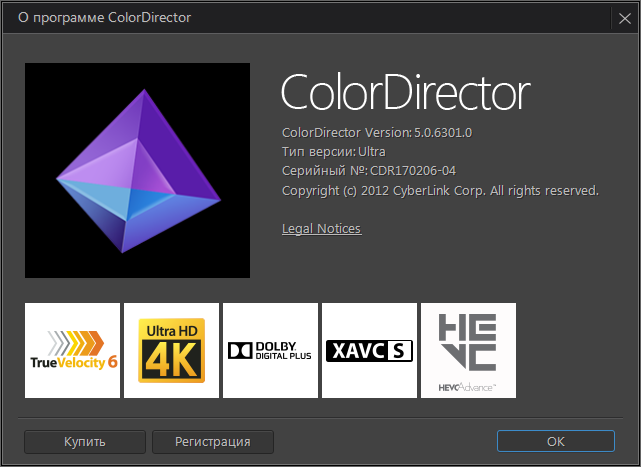Click the XAVC S format badge
The height and width of the screenshot is (467, 641).
point(369,350)
